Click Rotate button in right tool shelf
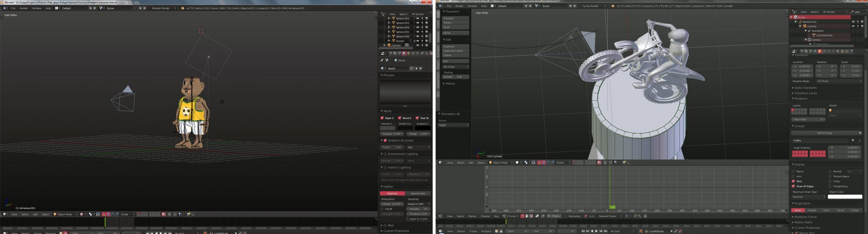The width and height of the screenshot is (868, 234). click(456, 22)
